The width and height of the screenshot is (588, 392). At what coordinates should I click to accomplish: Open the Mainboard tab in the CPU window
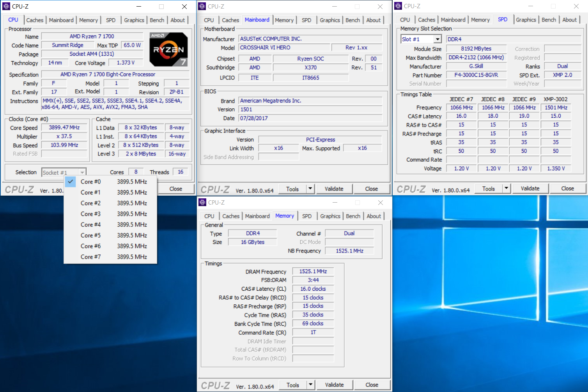click(61, 20)
